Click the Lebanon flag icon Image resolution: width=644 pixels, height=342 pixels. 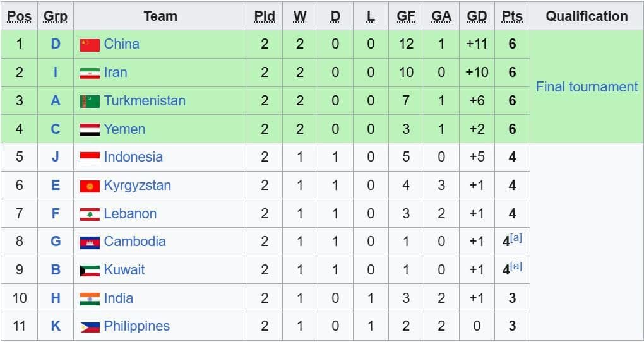[90, 214]
